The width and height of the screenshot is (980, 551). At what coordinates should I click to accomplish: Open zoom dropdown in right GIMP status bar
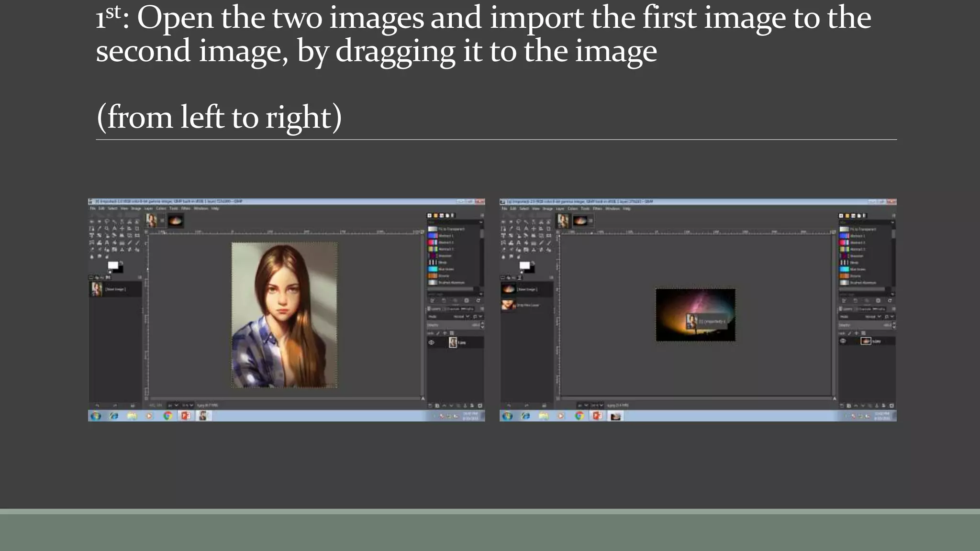tap(597, 405)
